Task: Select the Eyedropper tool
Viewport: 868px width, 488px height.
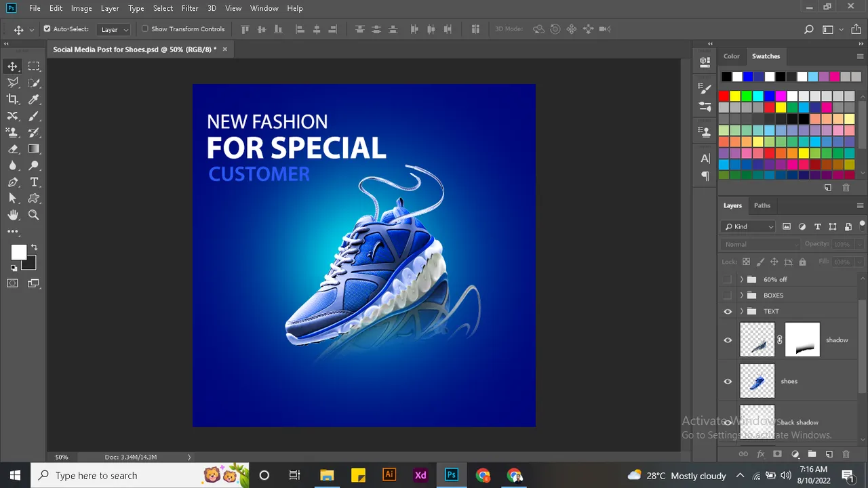Action: coord(34,100)
